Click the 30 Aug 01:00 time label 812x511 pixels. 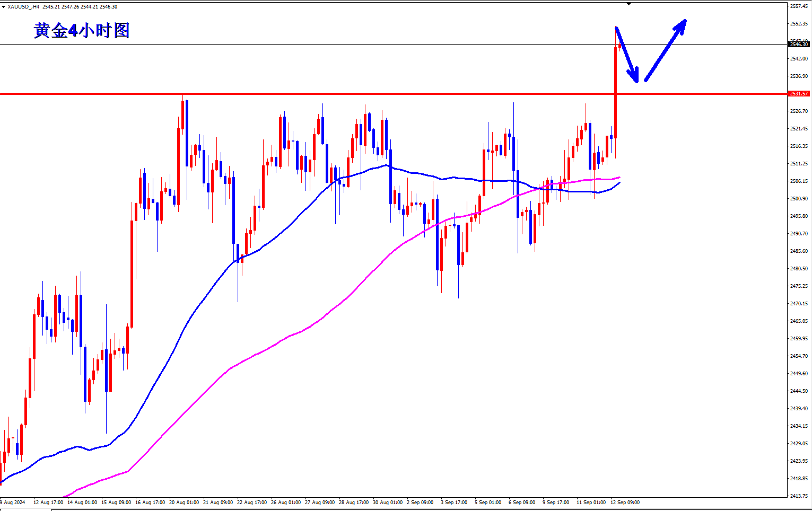coord(388,503)
